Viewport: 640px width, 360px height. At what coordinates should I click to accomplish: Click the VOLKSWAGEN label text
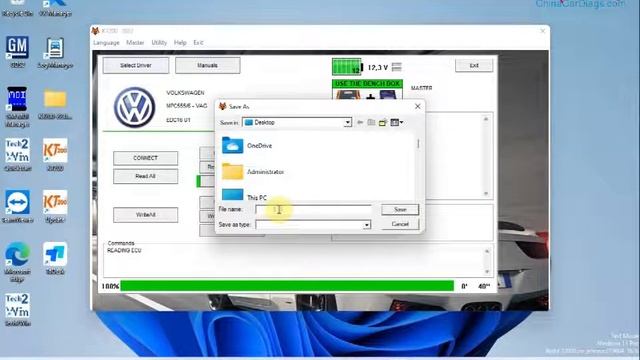coord(185,93)
